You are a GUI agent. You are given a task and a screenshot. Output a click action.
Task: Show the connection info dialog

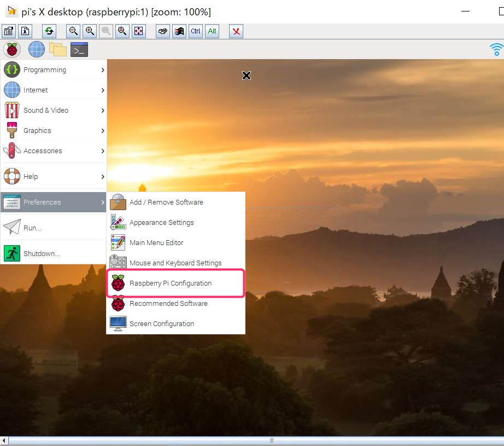[25, 31]
